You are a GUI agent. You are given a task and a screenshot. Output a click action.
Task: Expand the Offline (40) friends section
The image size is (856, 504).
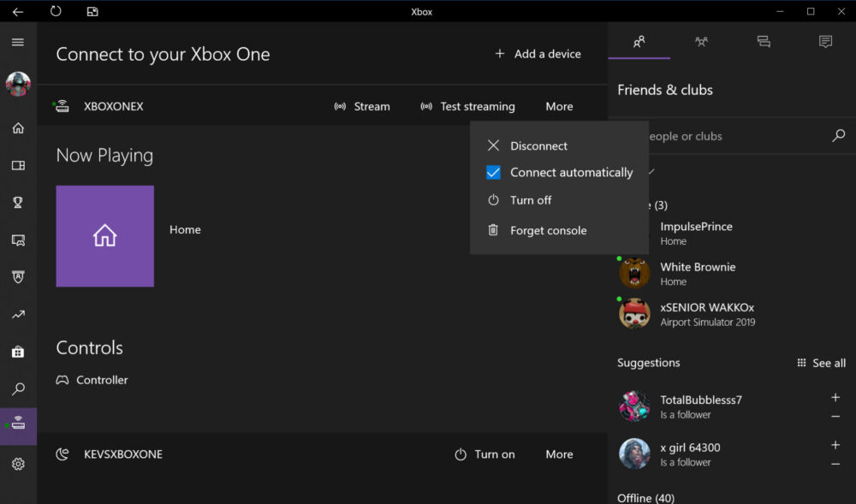(645, 496)
